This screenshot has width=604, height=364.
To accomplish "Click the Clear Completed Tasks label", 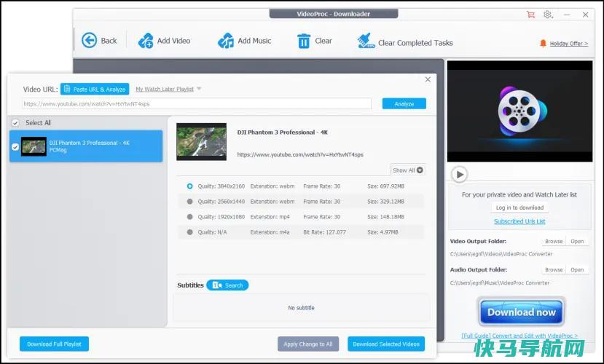I will (415, 43).
